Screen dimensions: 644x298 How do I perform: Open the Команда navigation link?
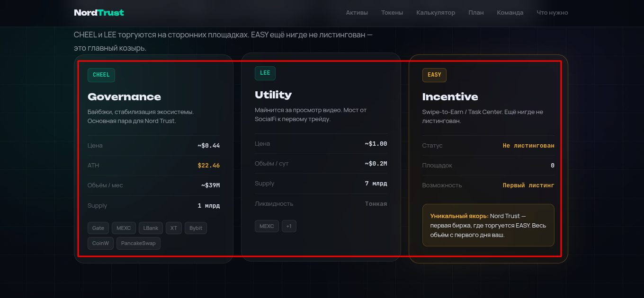[x=510, y=13]
